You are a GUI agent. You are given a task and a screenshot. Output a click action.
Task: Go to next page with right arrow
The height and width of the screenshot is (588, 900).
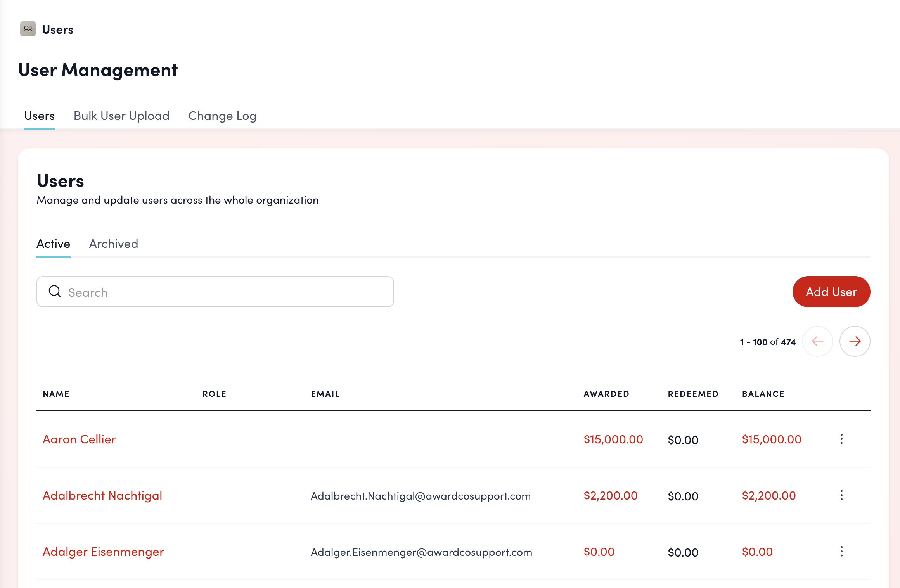click(855, 341)
